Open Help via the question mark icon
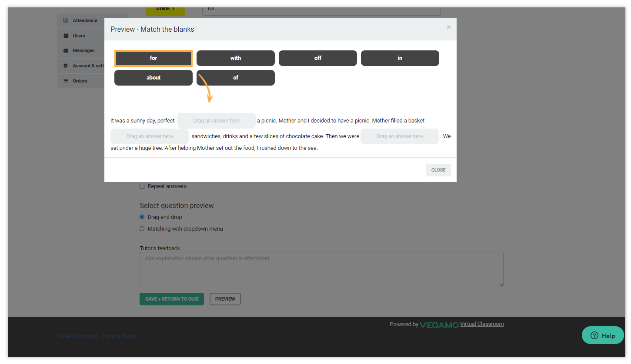Screen dimensions: 631x364 [594, 335]
